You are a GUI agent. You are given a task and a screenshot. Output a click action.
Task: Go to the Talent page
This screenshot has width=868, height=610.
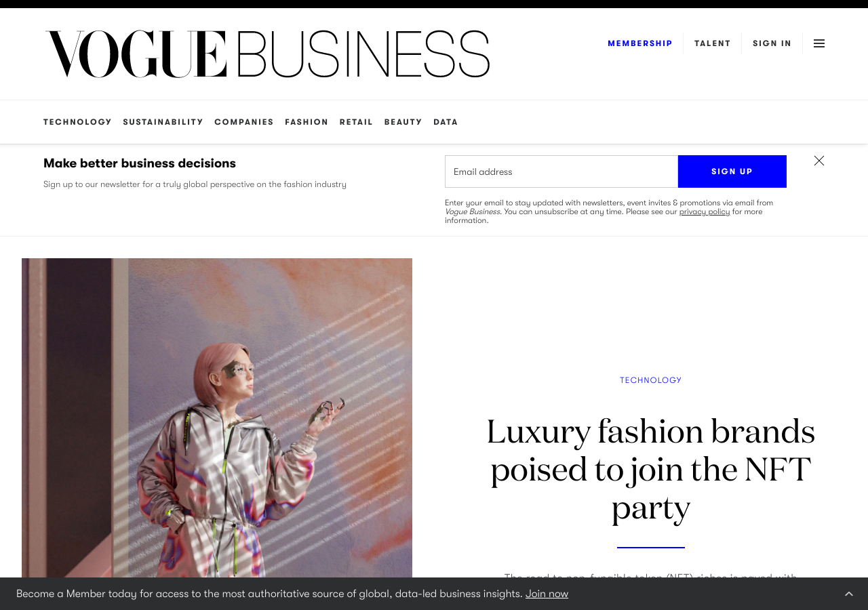pyautogui.click(x=713, y=43)
